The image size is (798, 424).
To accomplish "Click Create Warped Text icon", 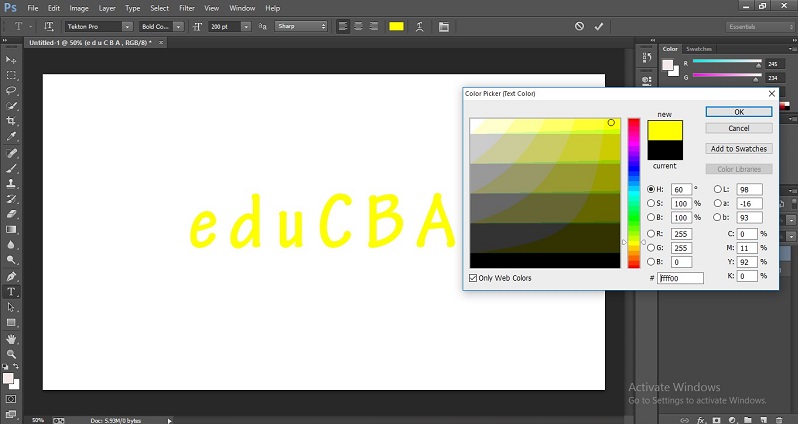I will 419,26.
